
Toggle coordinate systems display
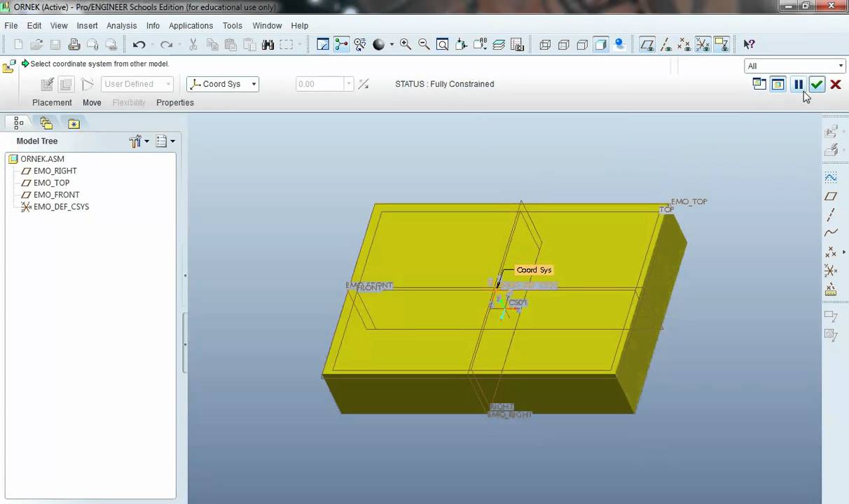pyautogui.click(x=703, y=45)
